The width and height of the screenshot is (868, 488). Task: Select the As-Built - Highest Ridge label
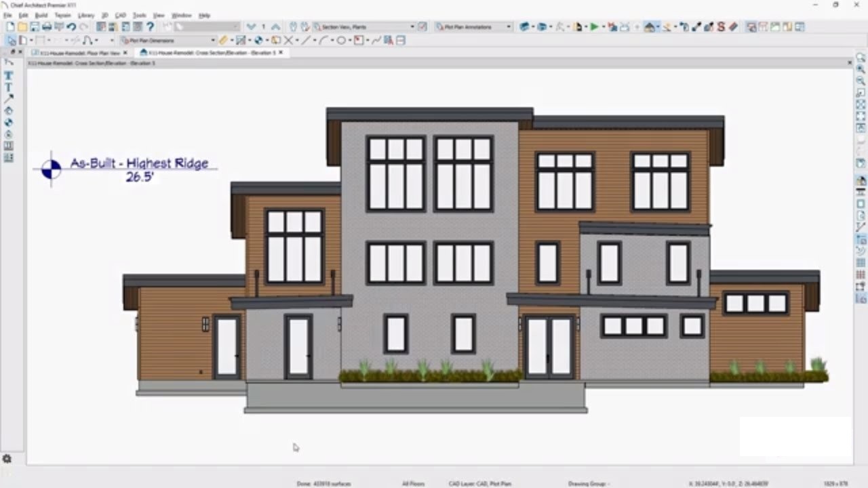click(x=139, y=163)
